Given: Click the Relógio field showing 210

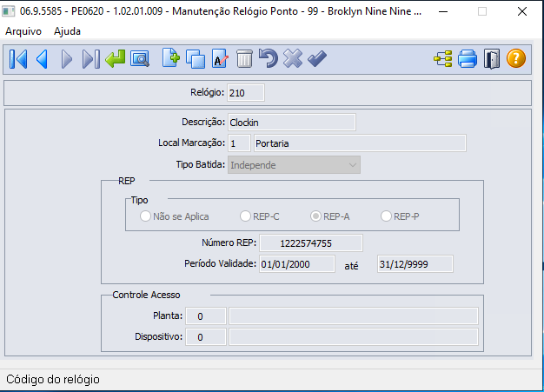Looking at the screenshot, I should click(246, 93).
